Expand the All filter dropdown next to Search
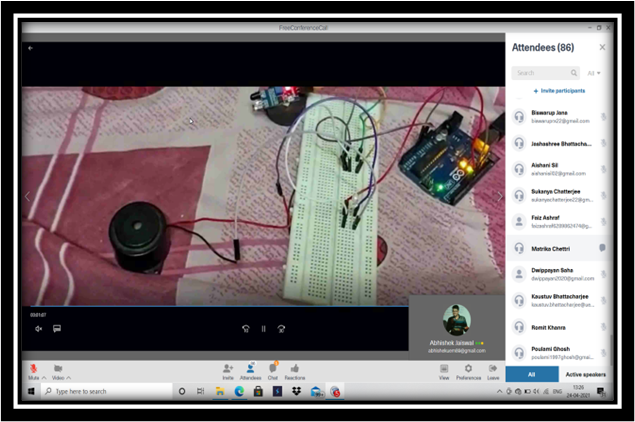Screen dimensions: 635x422 (594, 73)
